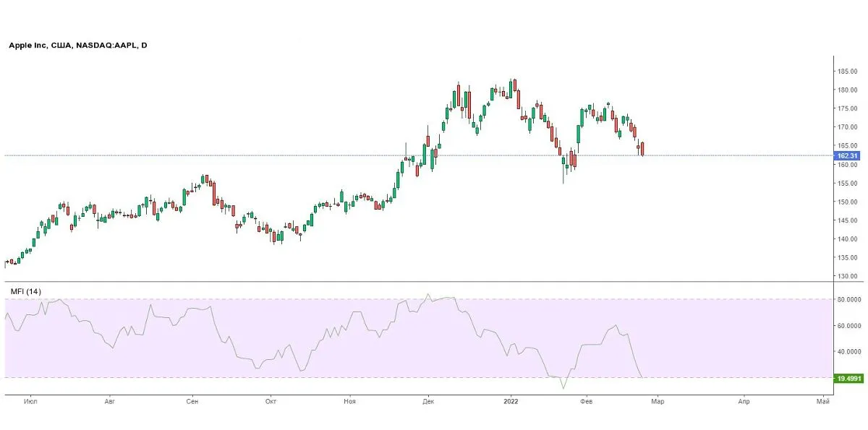Select the 2022 year marker on time axis
This screenshot has width=868, height=430.
[x=511, y=400]
